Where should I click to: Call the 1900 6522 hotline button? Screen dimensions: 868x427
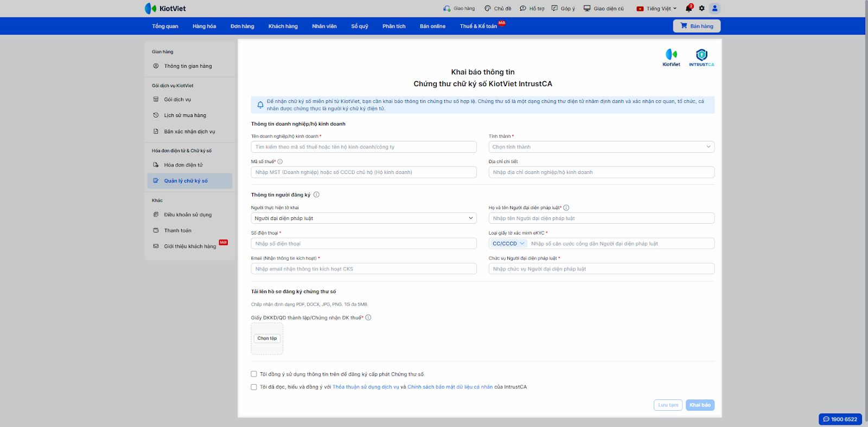point(840,419)
